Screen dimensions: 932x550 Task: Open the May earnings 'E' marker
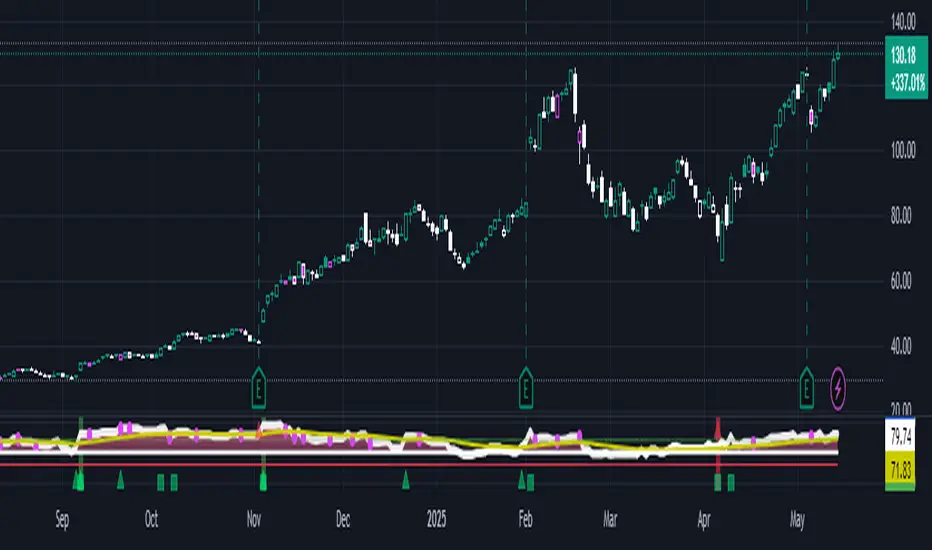click(807, 388)
